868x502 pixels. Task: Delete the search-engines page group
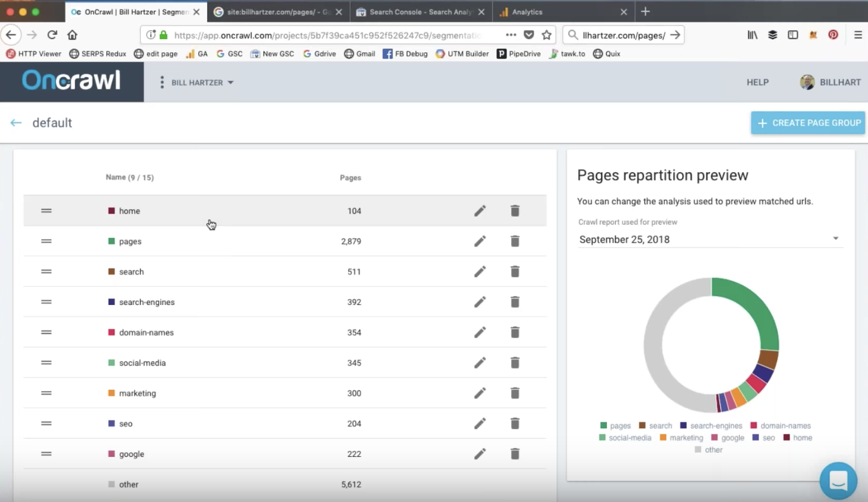515,302
